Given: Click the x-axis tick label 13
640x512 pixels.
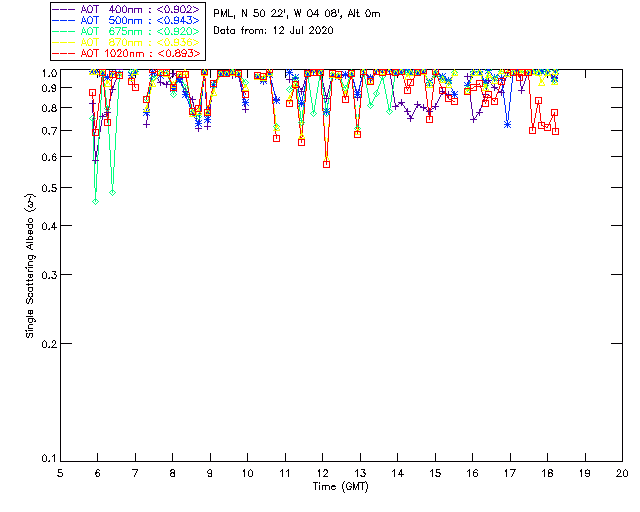Looking at the screenshot, I should (x=360, y=473).
